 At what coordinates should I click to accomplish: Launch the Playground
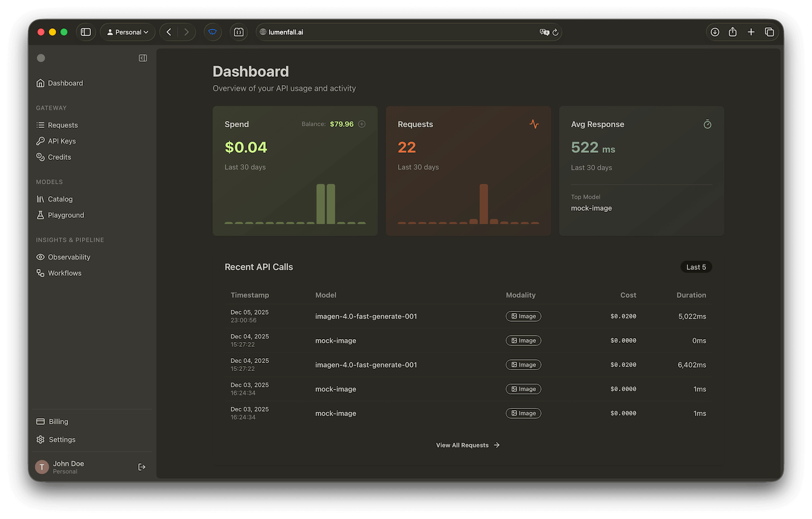[x=66, y=215]
